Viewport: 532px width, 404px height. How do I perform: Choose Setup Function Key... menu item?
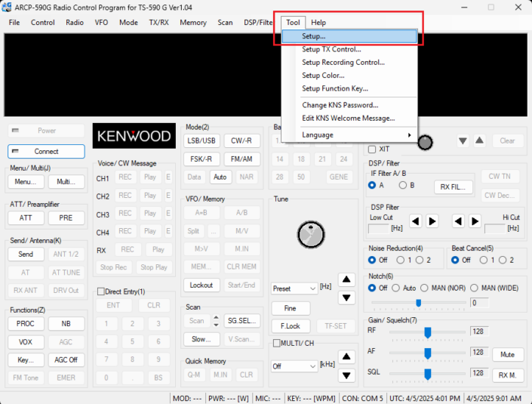349,88
